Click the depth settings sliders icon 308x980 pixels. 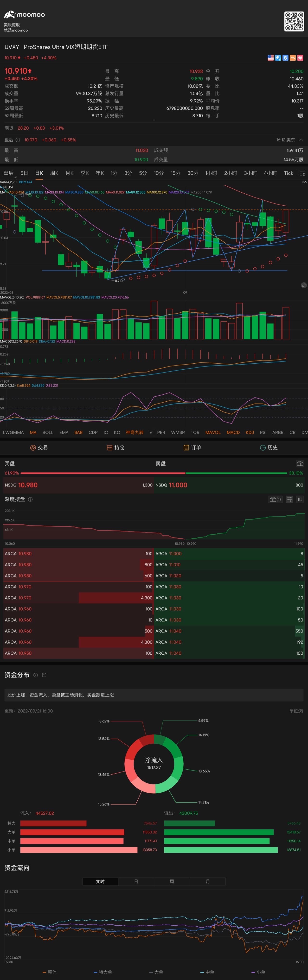[289, 499]
